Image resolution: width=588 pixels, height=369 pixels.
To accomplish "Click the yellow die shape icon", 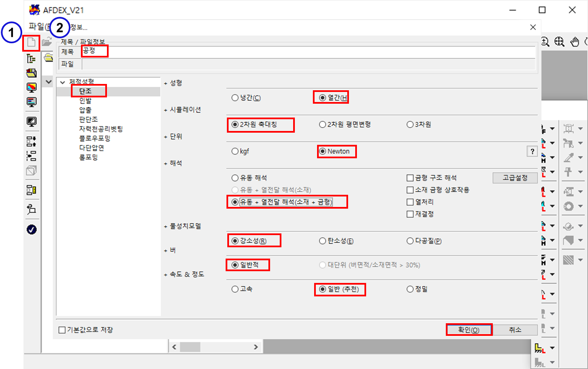I will (539, 348).
